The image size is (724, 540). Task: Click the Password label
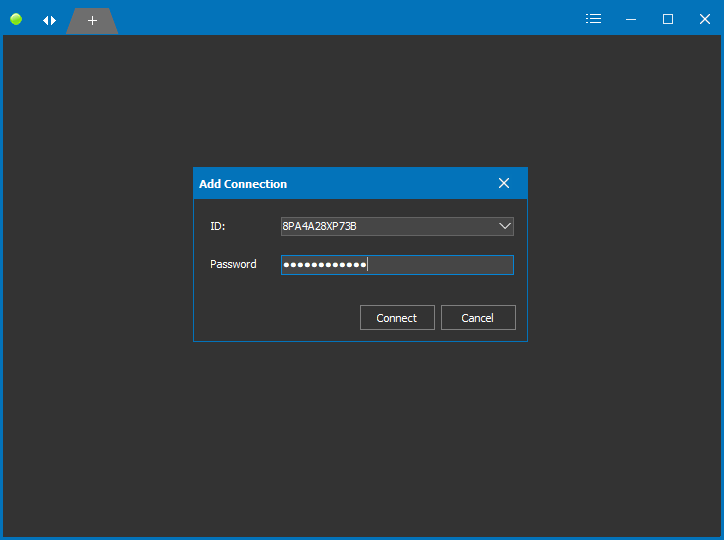tap(233, 265)
